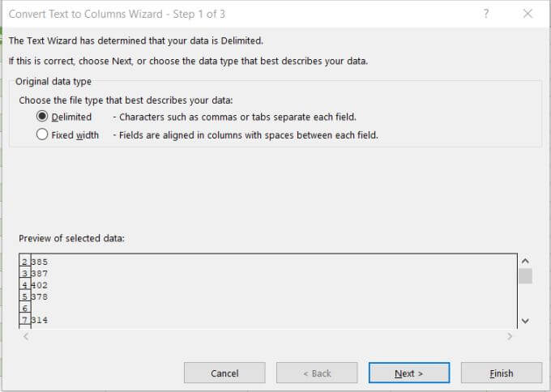Select the Delimited radio button

coord(42,117)
